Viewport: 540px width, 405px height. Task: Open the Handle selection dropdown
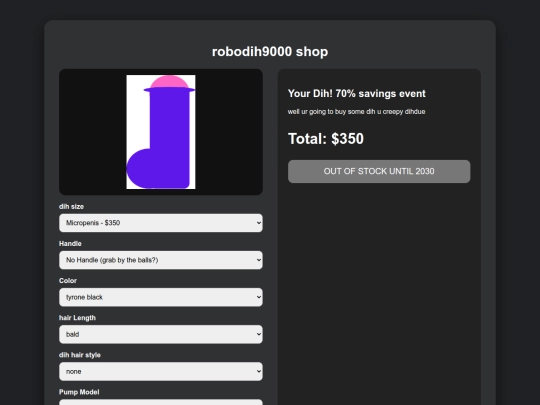tap(160, 260)
